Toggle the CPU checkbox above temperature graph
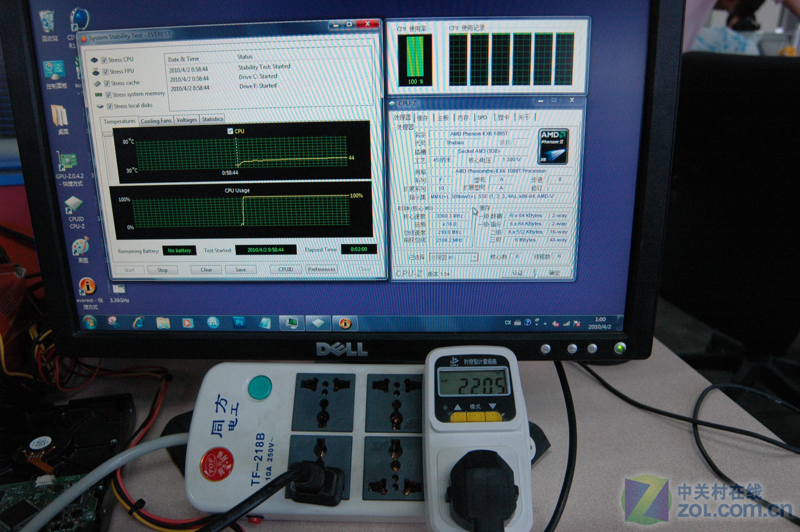 point(230,131)
